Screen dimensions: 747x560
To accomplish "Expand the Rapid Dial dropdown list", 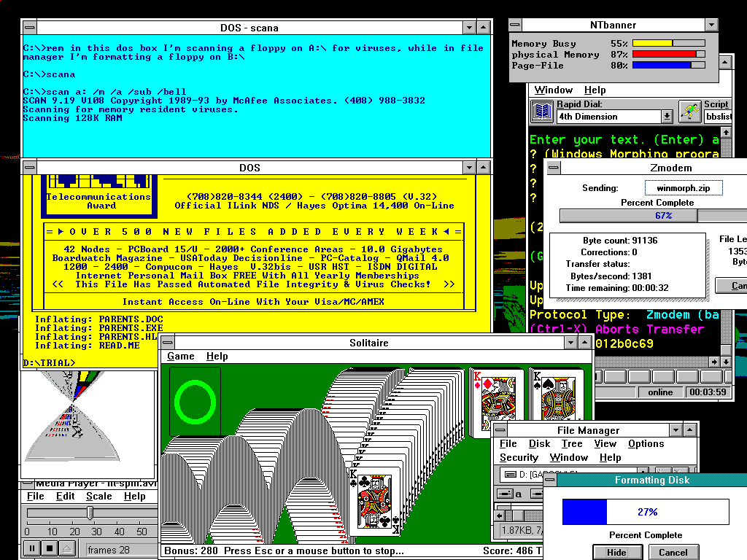I will point(667,117).
